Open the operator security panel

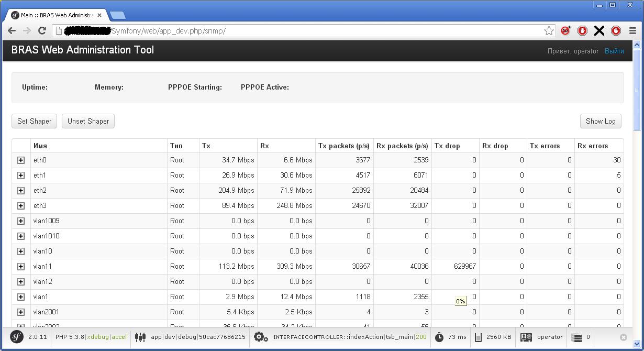tap(541, 337)
